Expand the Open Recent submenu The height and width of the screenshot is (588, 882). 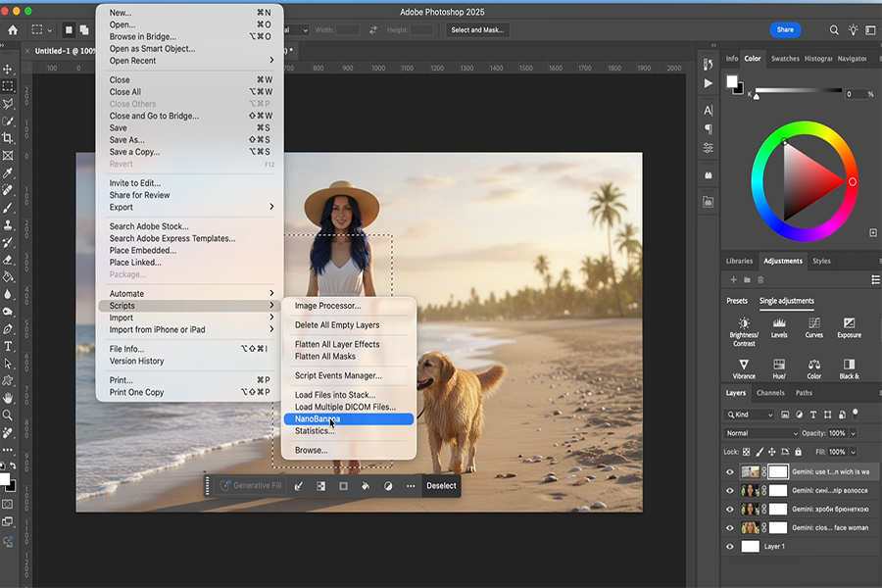(x=190, y=61)
